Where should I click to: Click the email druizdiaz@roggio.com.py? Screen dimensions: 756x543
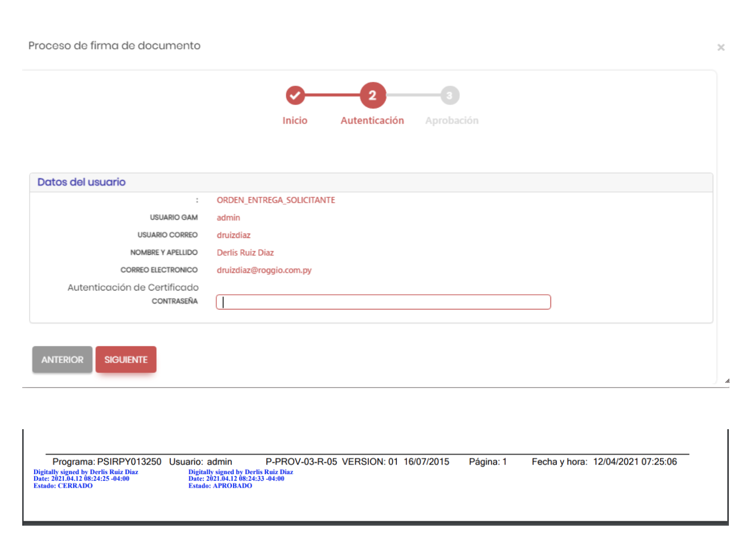point(264,270)
